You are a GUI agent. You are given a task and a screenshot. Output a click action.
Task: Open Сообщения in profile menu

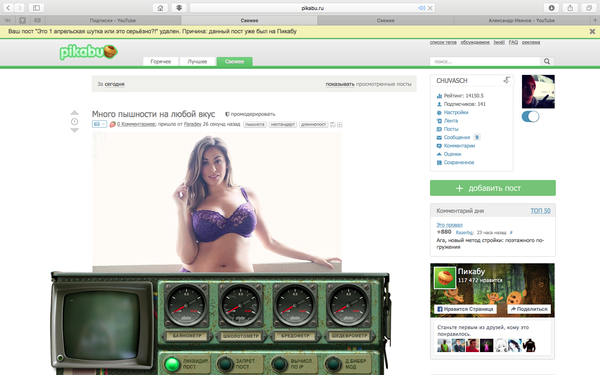click(x=457, y=137)
